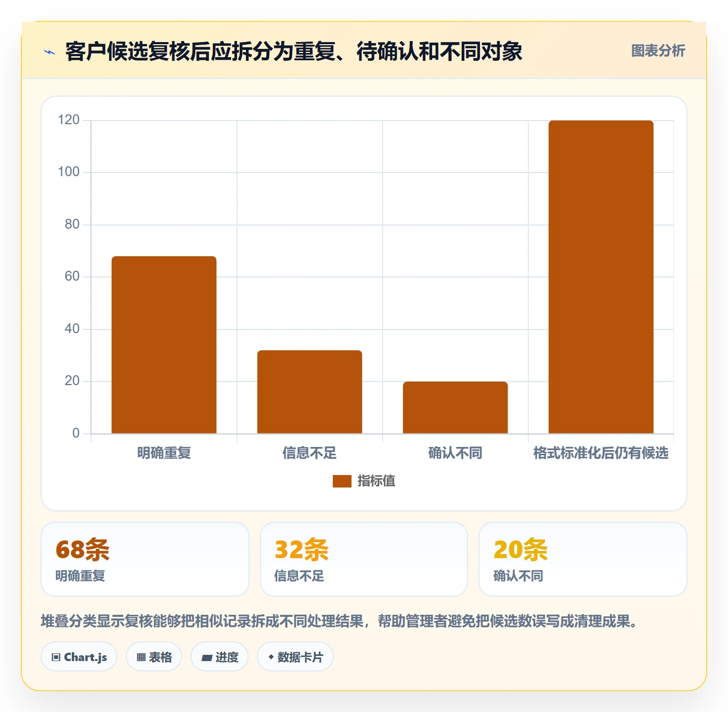Screen dimensions: 728x712
Task: Select the 确认不同 bar in chart
Action: [455, 407]
